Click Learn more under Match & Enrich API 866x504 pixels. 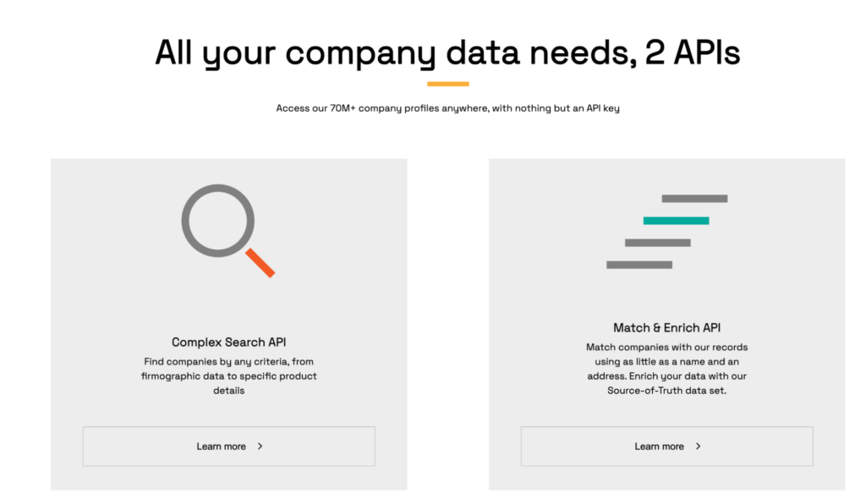pyautogui.click(x=666, y=446)
